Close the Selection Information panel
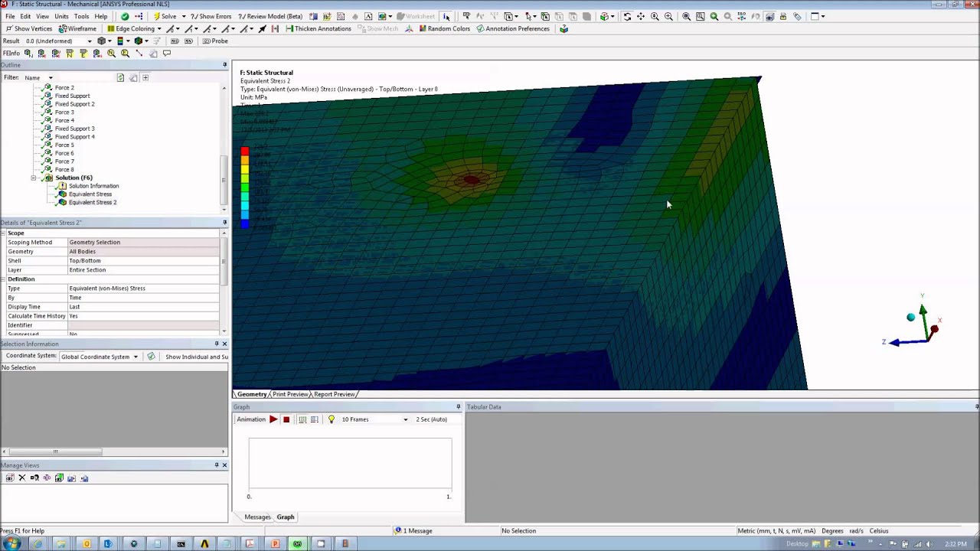 point(224,344)
